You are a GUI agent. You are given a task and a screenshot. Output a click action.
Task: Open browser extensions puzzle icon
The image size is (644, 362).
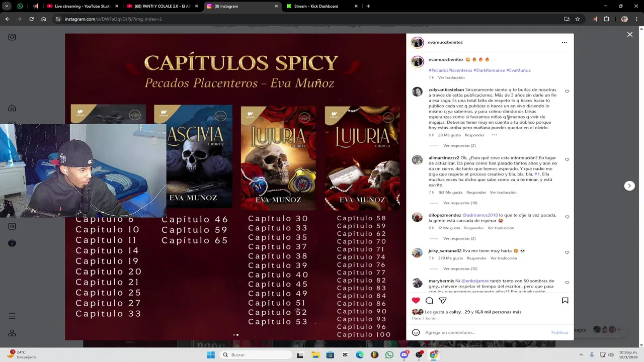pos(606,19)
